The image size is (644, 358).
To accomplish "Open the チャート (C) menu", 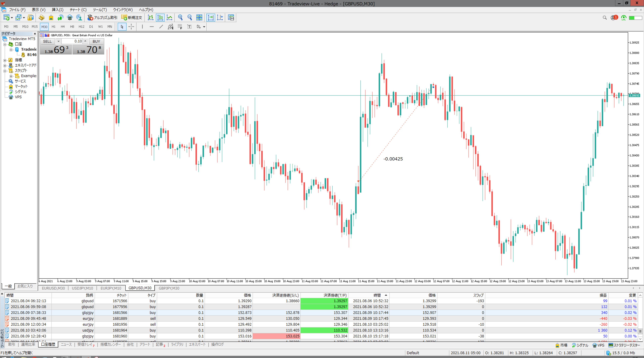I will 78,10.
